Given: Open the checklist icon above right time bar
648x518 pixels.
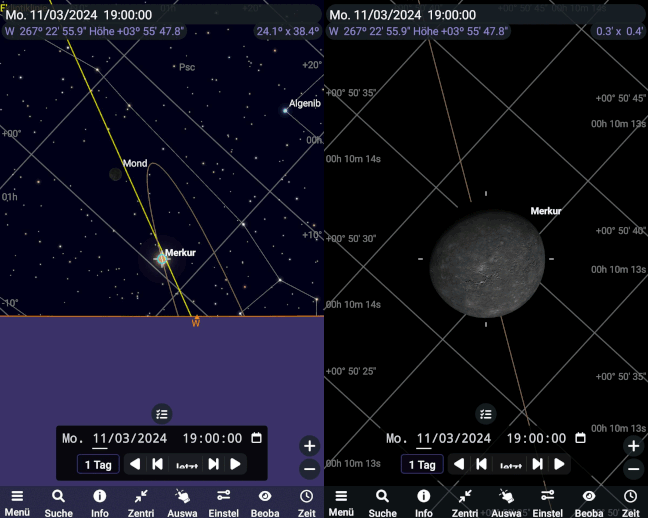Looking at the screenshot, I should pyautogui.click(x=486, y=414).
